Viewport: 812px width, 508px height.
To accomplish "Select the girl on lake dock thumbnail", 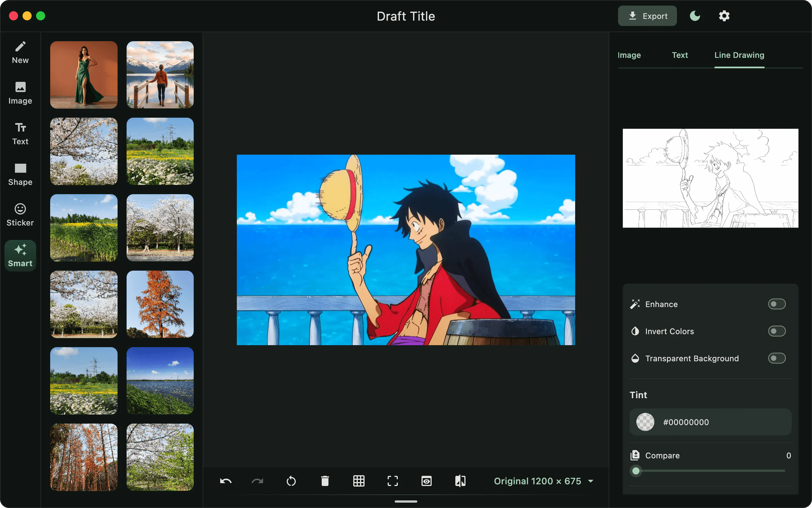I will pyautogui.click(x=160, y=75).
